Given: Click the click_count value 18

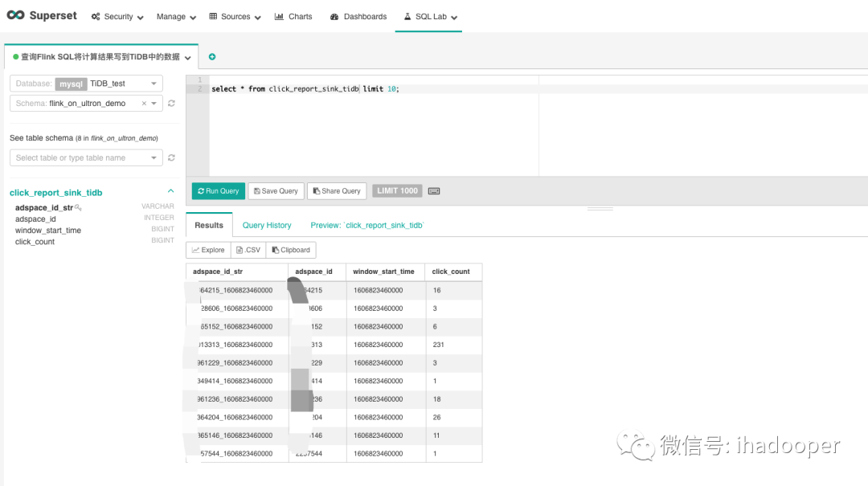Looking at the screenshot, I should click(436, 399).
